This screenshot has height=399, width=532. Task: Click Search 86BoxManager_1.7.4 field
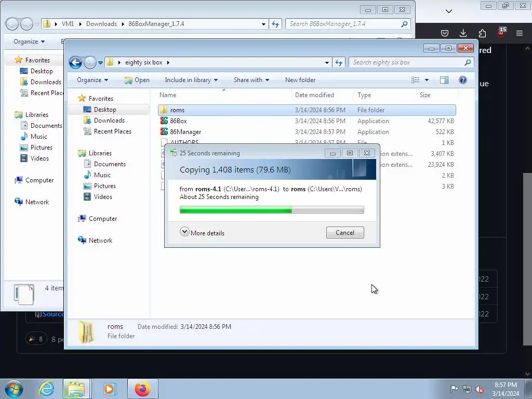(348, 24)
